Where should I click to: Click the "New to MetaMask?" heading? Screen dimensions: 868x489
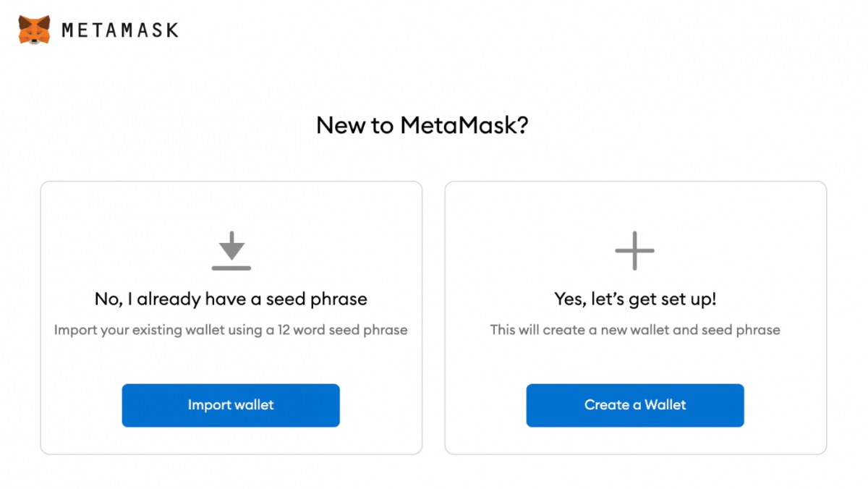coord(422,125)
